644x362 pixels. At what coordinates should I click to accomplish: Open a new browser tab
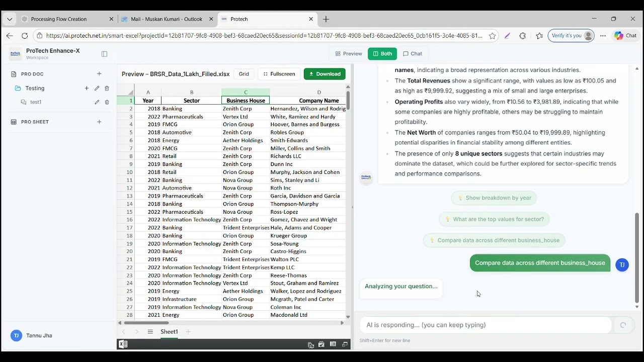326,19
